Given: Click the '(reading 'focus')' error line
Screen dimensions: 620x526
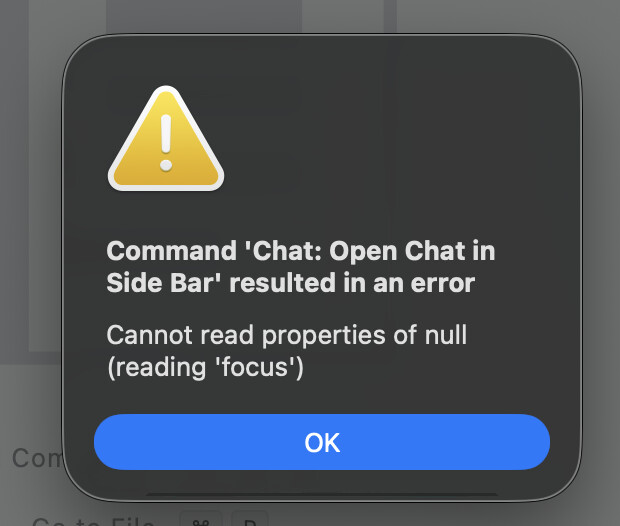Looking at the screenshot, I should tap(205, 367).
